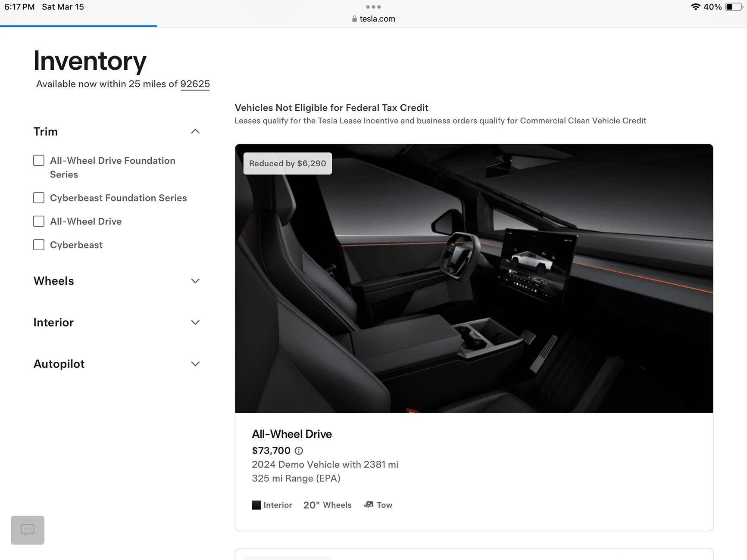Check Cyberbeast Foundation Series checkbox
Viewport: 747px width, 560px height.
(x=39, y=198)
